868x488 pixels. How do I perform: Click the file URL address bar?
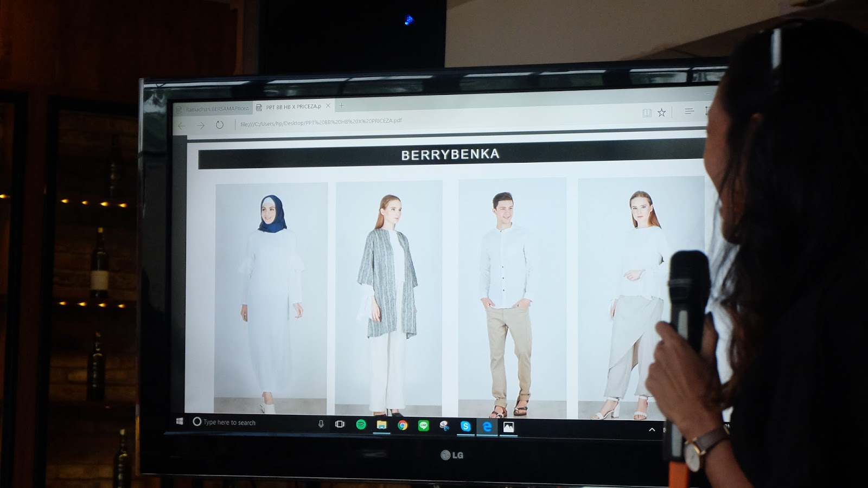point(325,123)
